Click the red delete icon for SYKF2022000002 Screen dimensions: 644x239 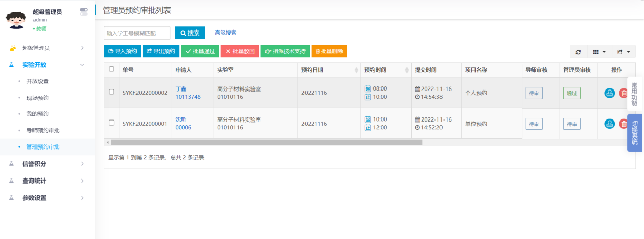click(624, 93)
